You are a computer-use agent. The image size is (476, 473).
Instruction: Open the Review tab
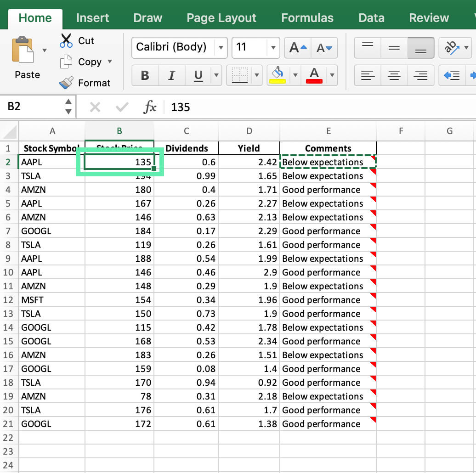pyautogui.click(x=429, y=18)
